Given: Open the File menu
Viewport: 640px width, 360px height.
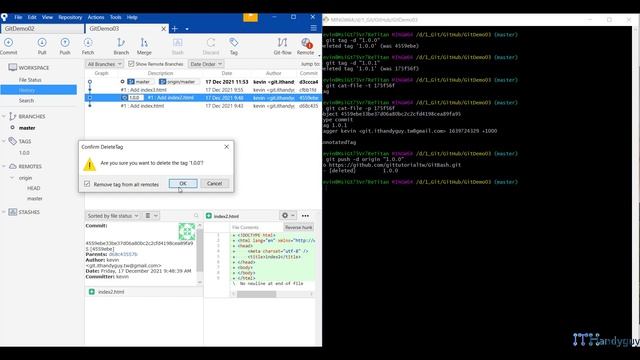Looking at the screenshot, I should click(18, 17).
